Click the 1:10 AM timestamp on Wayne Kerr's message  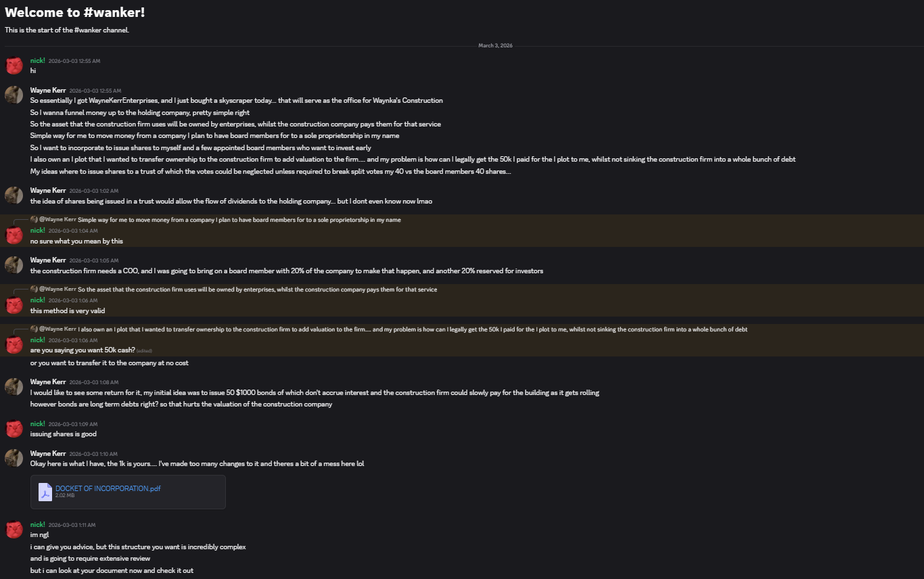[x=93, y=454]
